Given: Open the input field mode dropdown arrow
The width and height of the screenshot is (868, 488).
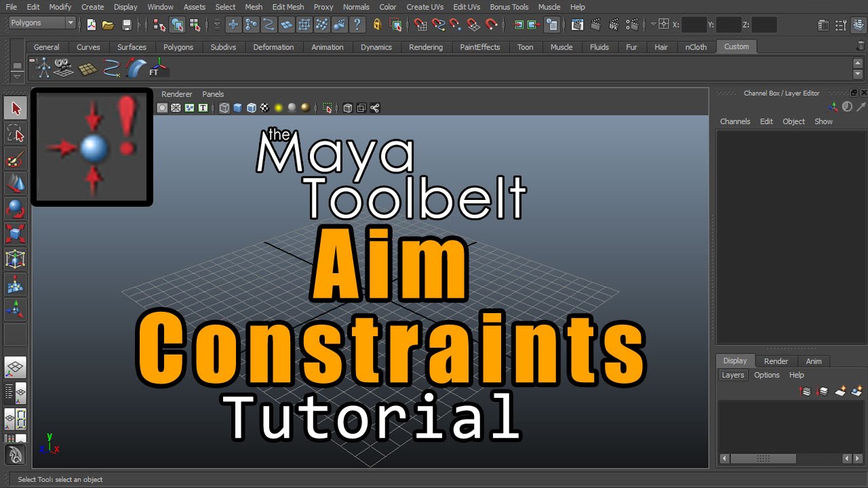Looking at the screenshot, I should point(654,25).
